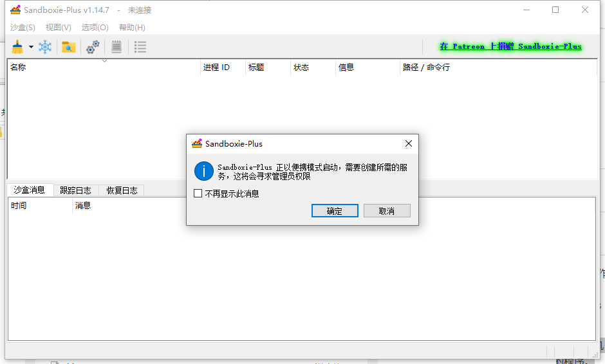The width and height of the screenshot is (605, 364).
Task: Click the dialog title bar Sandboxie icon
Action: point(197,143)
